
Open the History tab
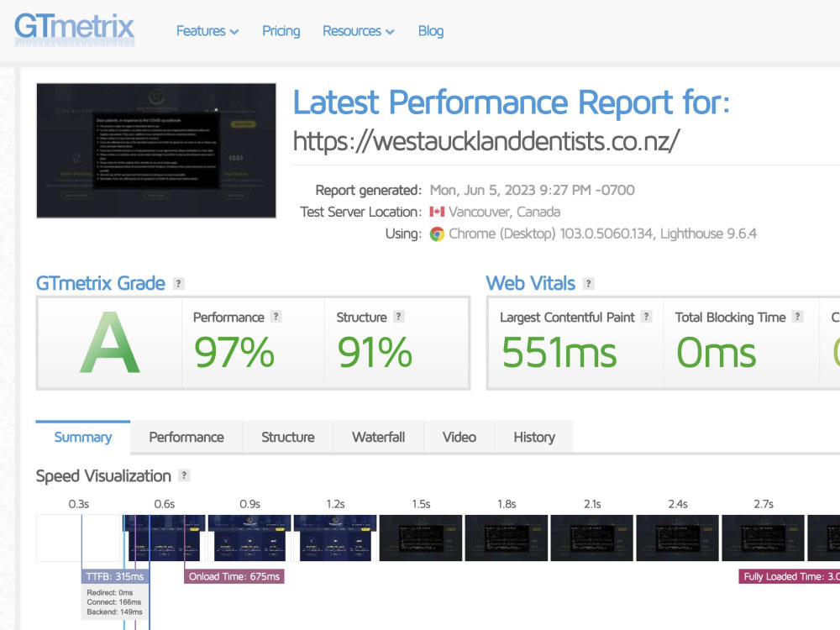pos(534,437)
